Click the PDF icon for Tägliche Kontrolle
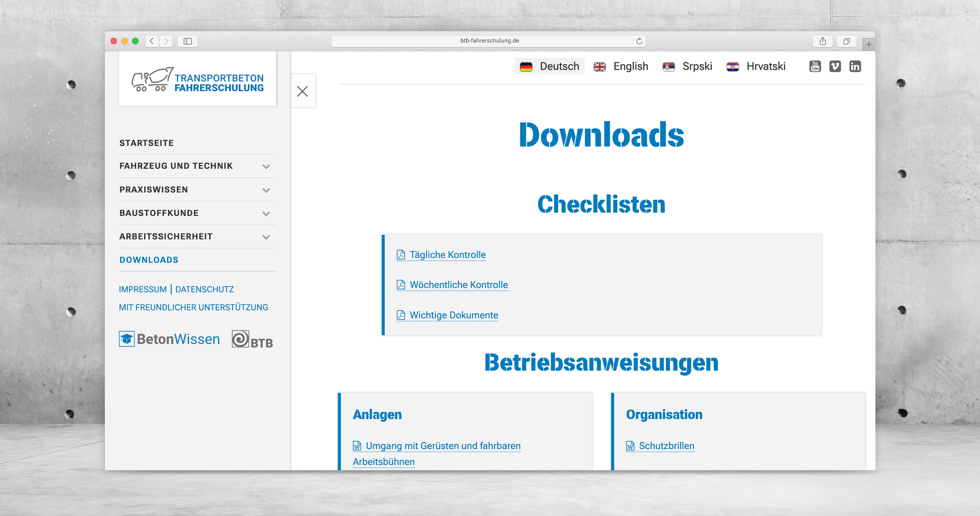Image resolution: width=980 pixels, height=516 pixels. point(401,255)
